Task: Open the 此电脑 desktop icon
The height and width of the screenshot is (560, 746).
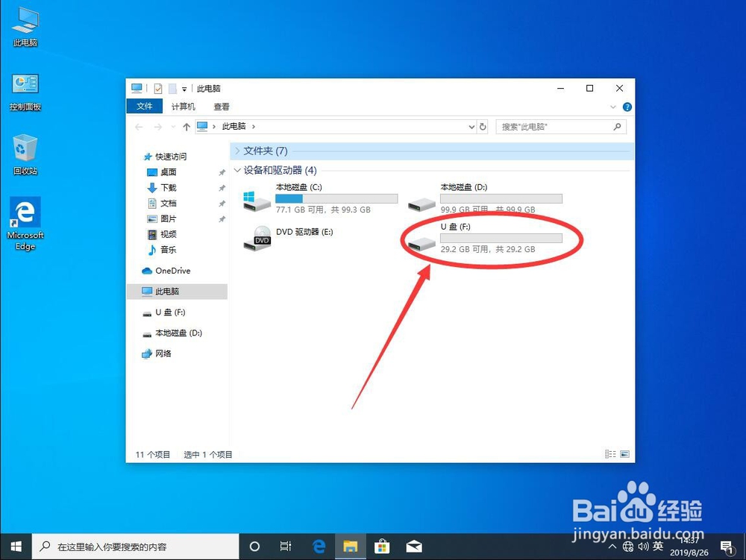Action: pyautogui.click(x=25, y=27)
